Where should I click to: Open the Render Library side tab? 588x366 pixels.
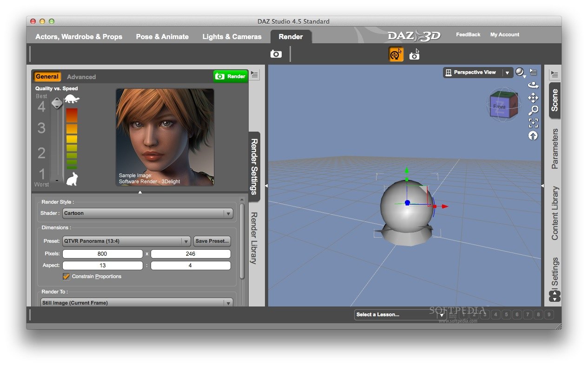254,238
